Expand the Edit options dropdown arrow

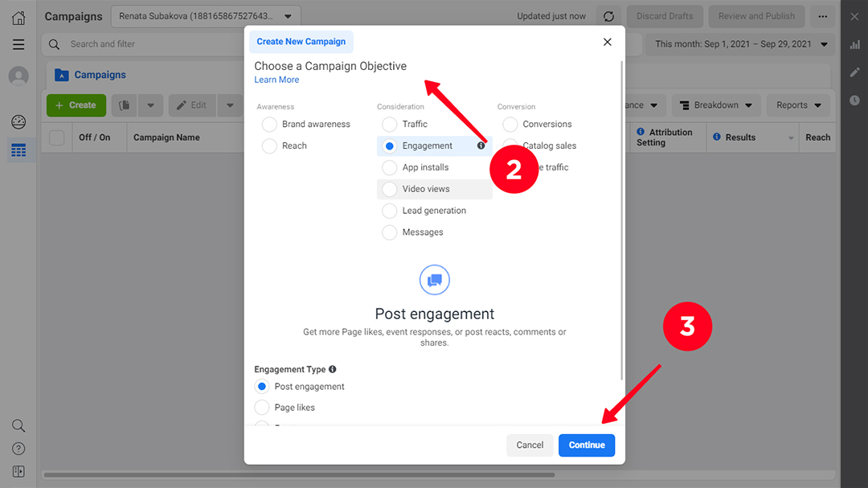pos(230,105)
